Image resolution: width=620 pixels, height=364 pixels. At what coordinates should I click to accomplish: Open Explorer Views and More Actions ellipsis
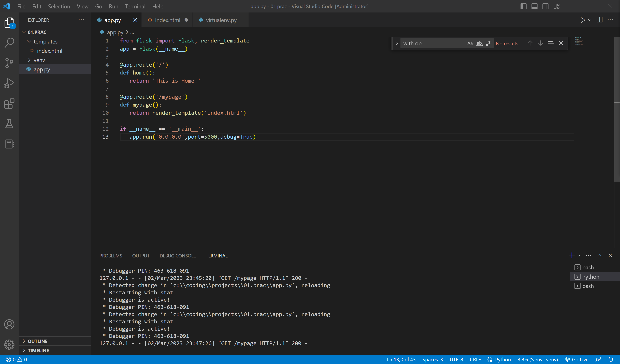81,20
